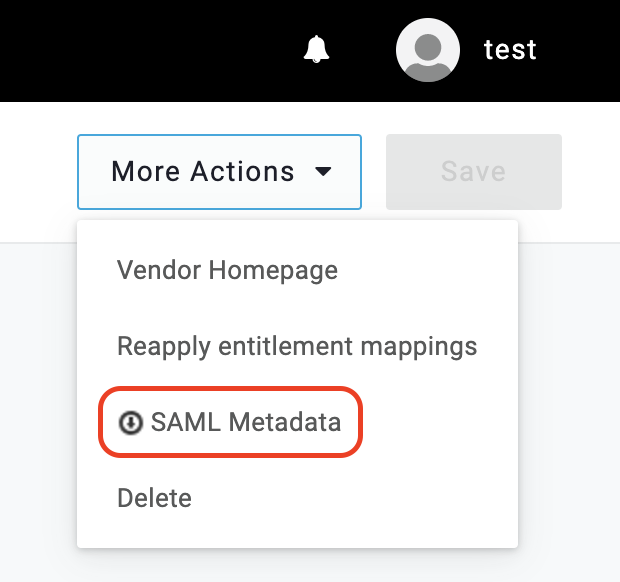
Task: Remove the app using Delete option
Action: [x=154, y=497]
